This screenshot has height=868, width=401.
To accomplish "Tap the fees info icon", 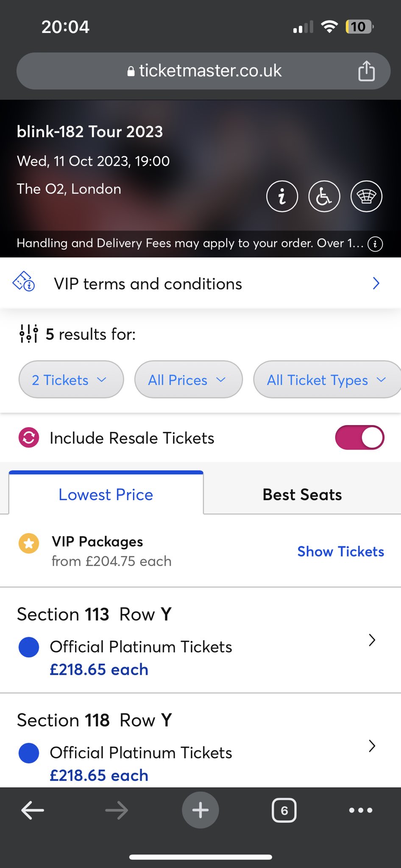I will 375,244.
